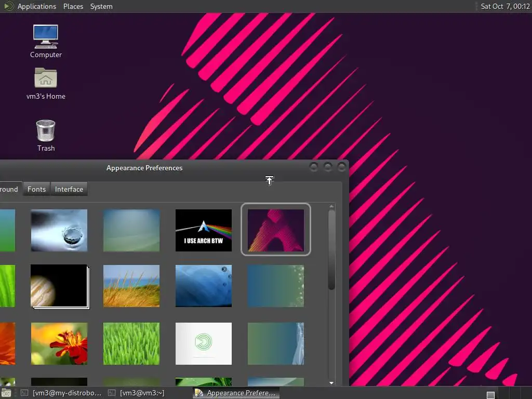Image resolution: width=532 pixels, height=399 pixels.
Task: Select the water droplet splash wallpaper
Action: coord(59,230)
